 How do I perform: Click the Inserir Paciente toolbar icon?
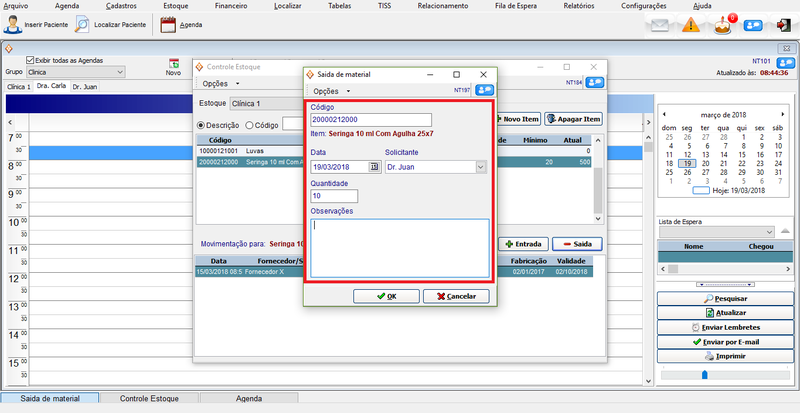pyautogui.click(x=13, y=24)
